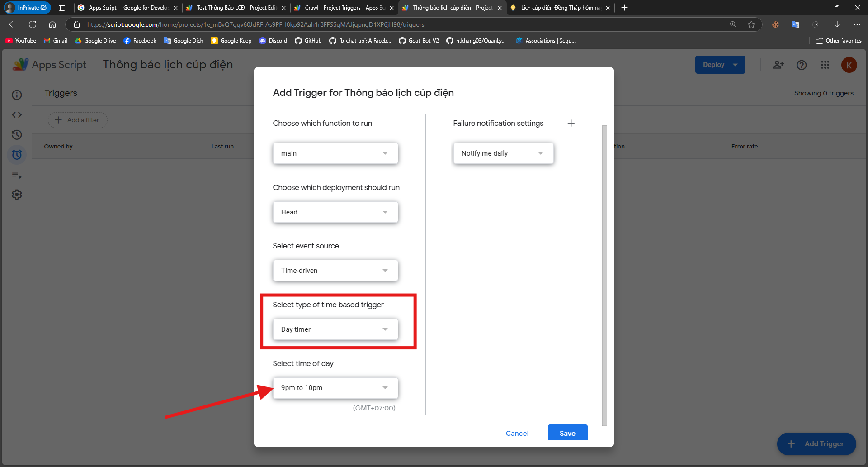Expand the 9pm to 10pm time dropdown
Viewport: 868px width, 467px height.
335,388
